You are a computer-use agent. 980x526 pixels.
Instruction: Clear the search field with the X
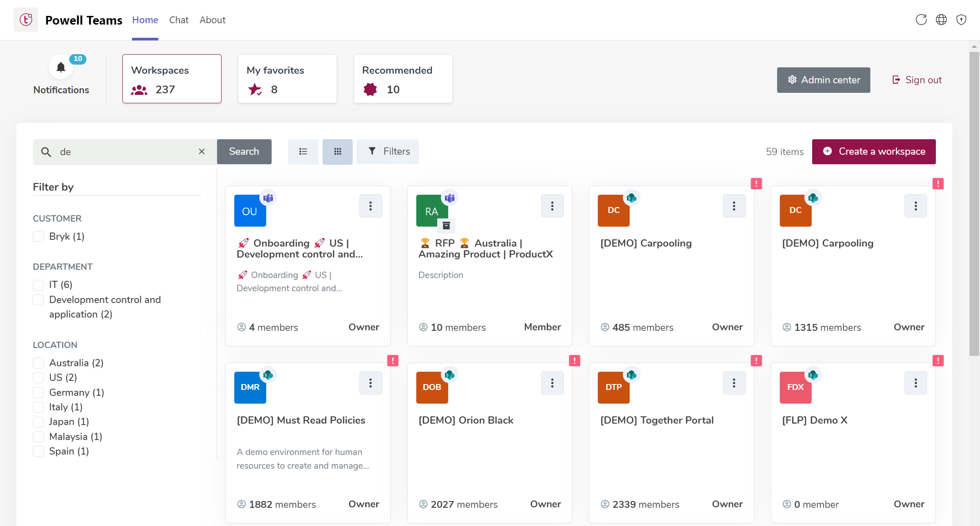[202, 152]
